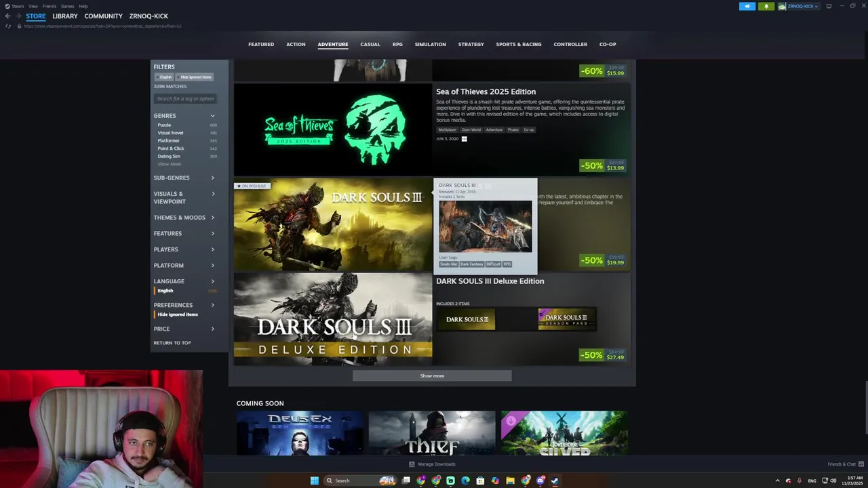The height and width of the screenshot is (488, 868).
Task: Open Sea of Thieves 2025 Edition title
Action: pyautogui.click(x=486, y=92)
